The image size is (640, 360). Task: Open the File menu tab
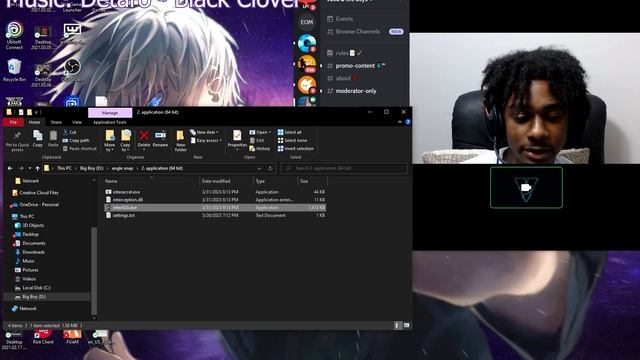(x=13, y=122)
